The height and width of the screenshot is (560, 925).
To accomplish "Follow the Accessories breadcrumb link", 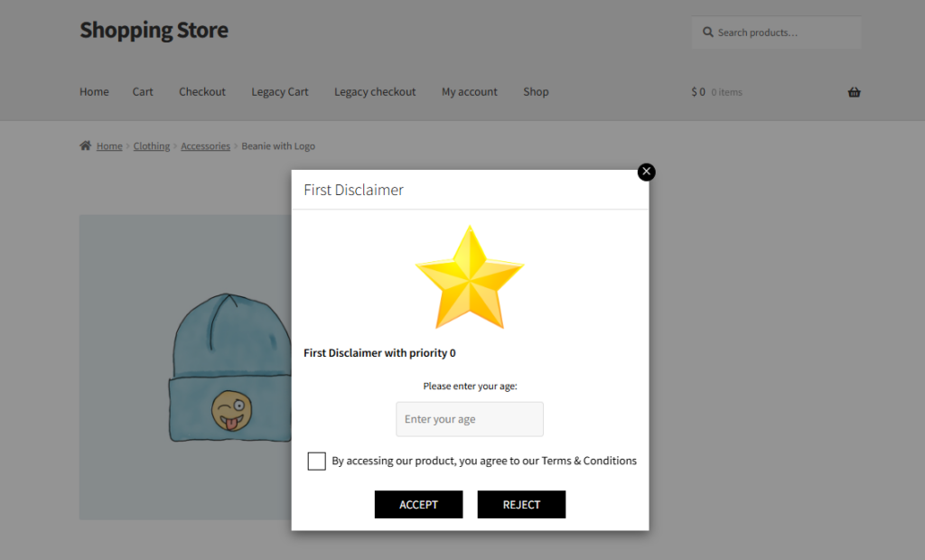I will coord(205,145).
